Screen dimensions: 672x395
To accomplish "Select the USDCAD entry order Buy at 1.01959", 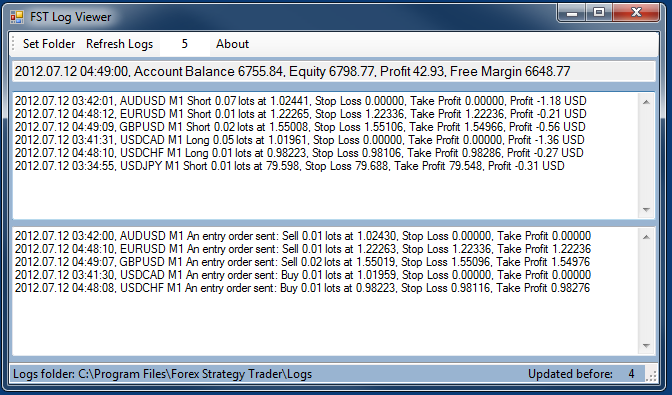I will tap(303, 275).
